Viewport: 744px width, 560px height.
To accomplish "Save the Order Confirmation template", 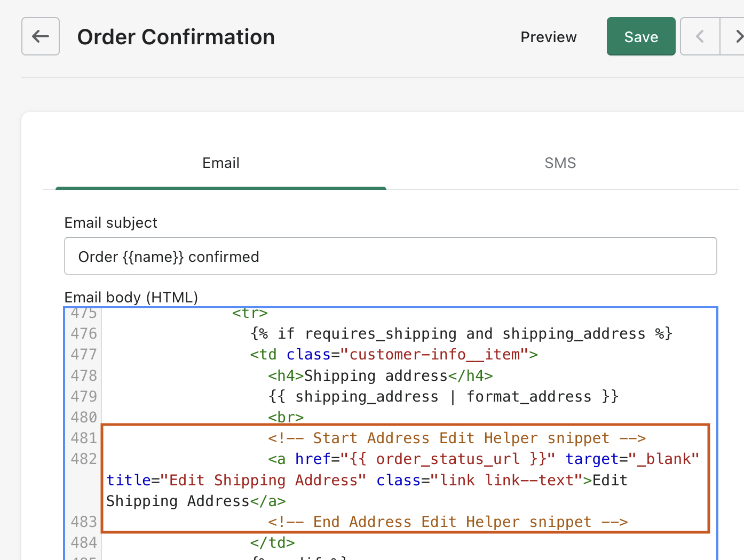I will (641, 36).
